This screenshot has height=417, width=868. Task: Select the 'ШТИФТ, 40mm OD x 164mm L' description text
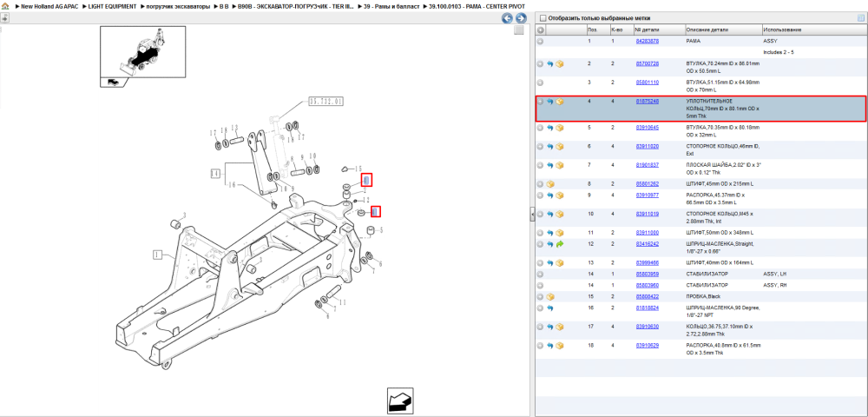pyautogui.click(x=720, y=262)
